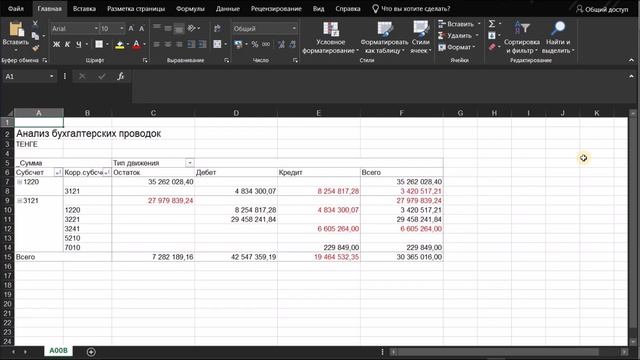
Task: Open Найти и выделить menu
Action: (558, 38)
